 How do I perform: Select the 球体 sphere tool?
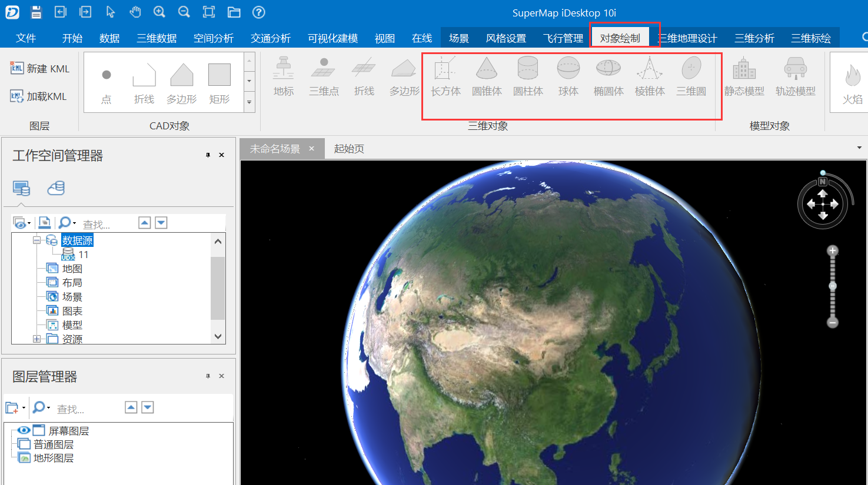coord(568,77)
